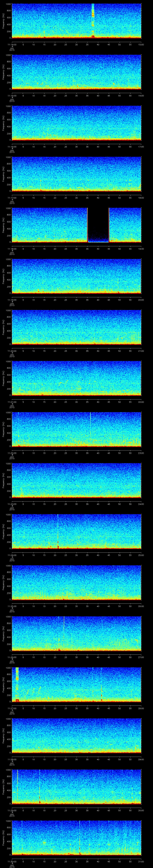Click the "15:00" end time label

[x=141, y=44]
